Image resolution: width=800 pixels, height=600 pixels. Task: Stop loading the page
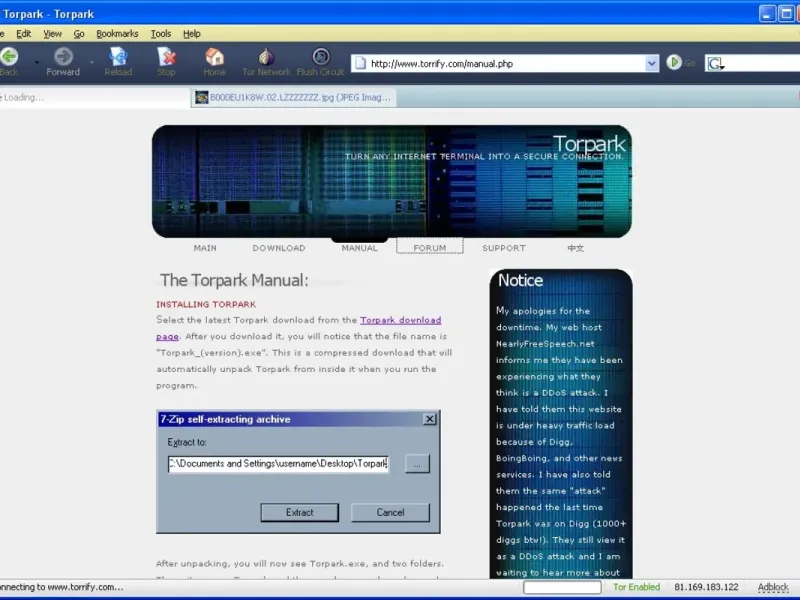pos(166,56)
